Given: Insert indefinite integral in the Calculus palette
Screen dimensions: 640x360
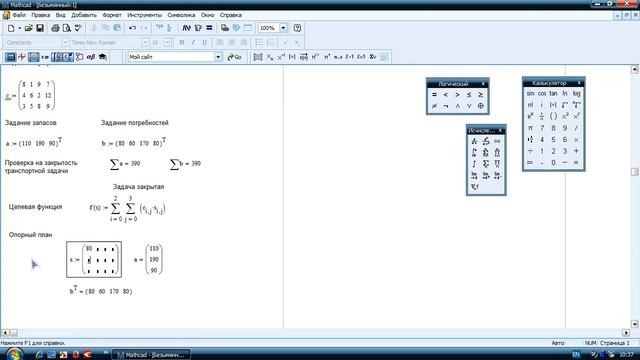Looking at the screenshot, I should point(474,164).
